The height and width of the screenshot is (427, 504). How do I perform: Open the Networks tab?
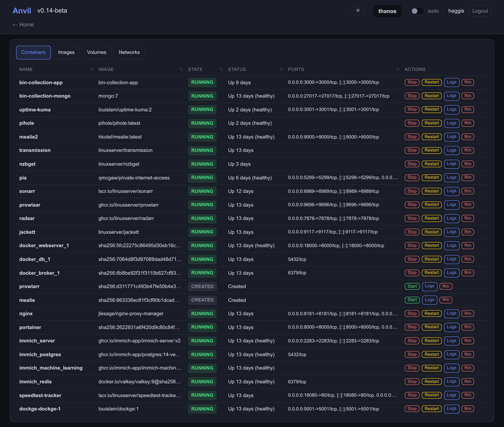point(129,52)
